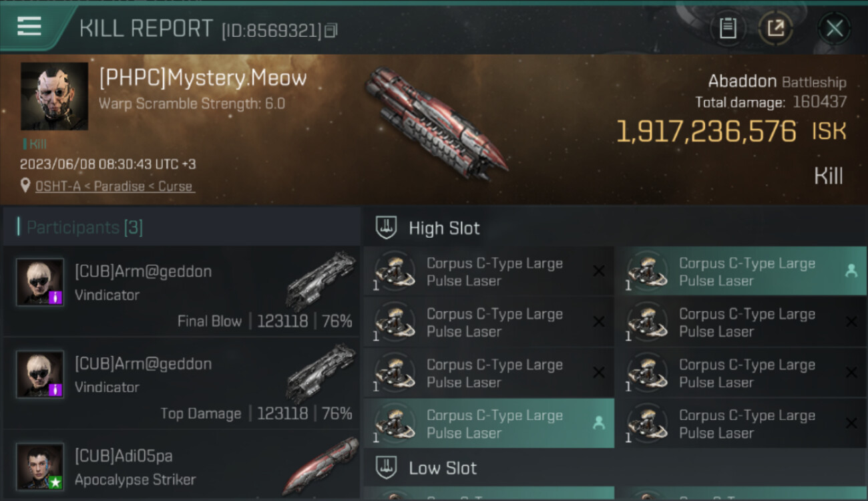The image size is (868, 501).
Task: Click the location pin icon
Action: coord(25,186)
